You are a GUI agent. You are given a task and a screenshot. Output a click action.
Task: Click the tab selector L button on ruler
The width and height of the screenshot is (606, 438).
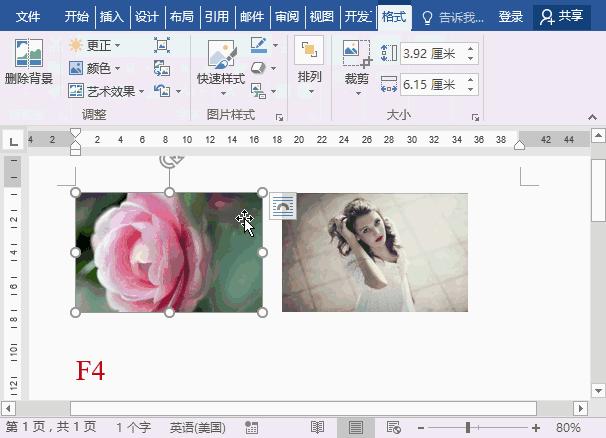tap(13, 140)
